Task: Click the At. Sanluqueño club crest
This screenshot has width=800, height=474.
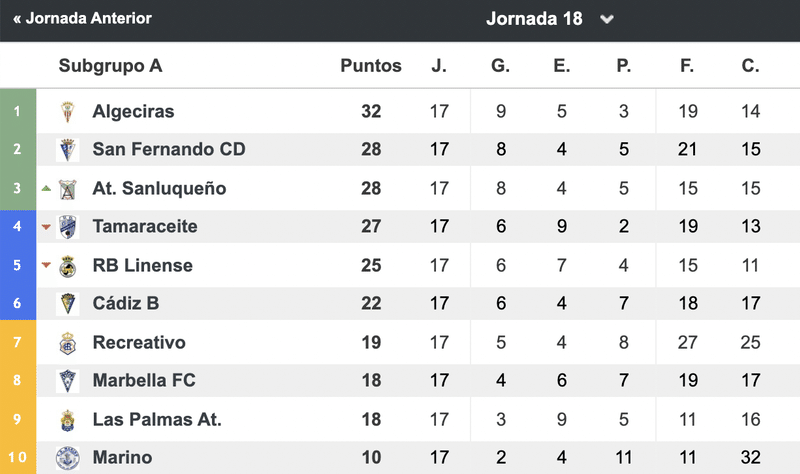Action: tap(67, 189)
